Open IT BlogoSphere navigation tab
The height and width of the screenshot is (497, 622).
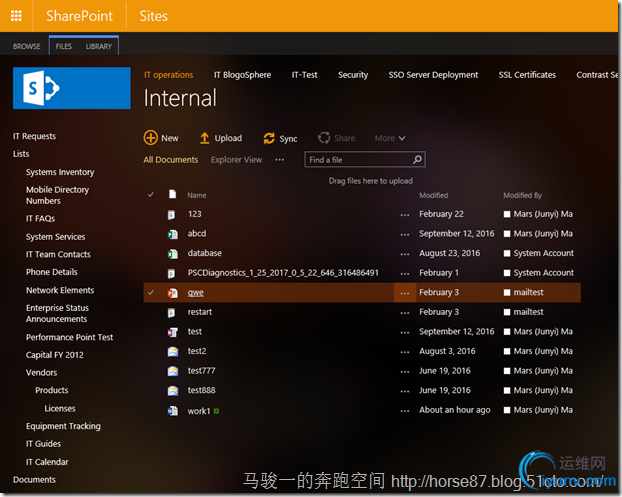click(x=242, y=75)
